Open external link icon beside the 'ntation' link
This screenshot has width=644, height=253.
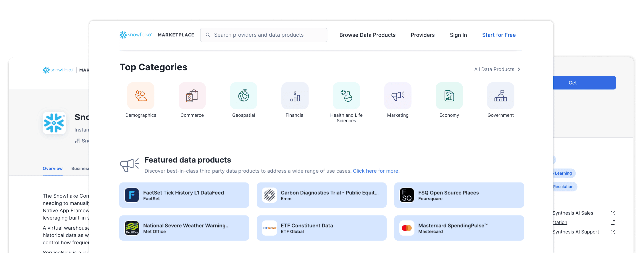pyautogui.click(x=613, y=222)
